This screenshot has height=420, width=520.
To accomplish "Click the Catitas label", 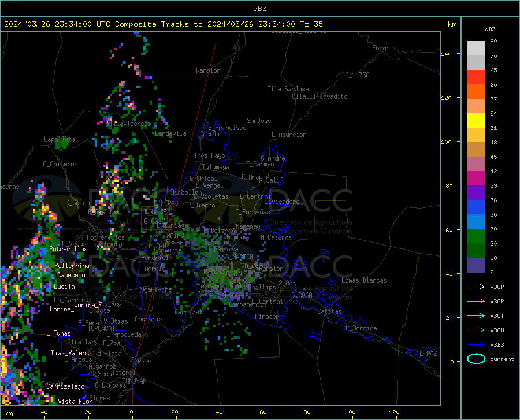I will [330, 311].
